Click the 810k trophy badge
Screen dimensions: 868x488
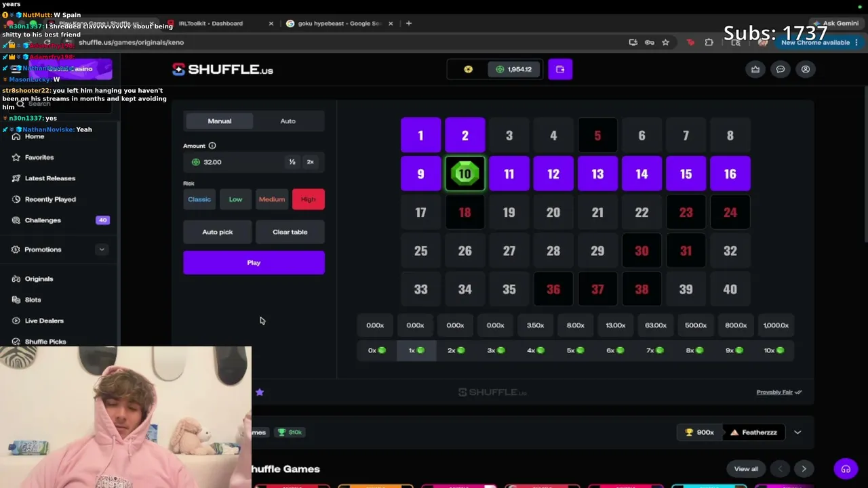click(290, 432)
